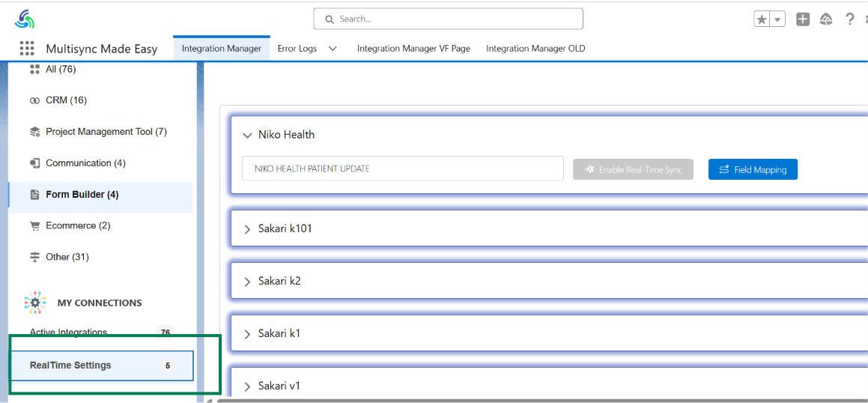Click the global Create plus icon
This screenshot has height=403, width=868.
click(803, 19)
